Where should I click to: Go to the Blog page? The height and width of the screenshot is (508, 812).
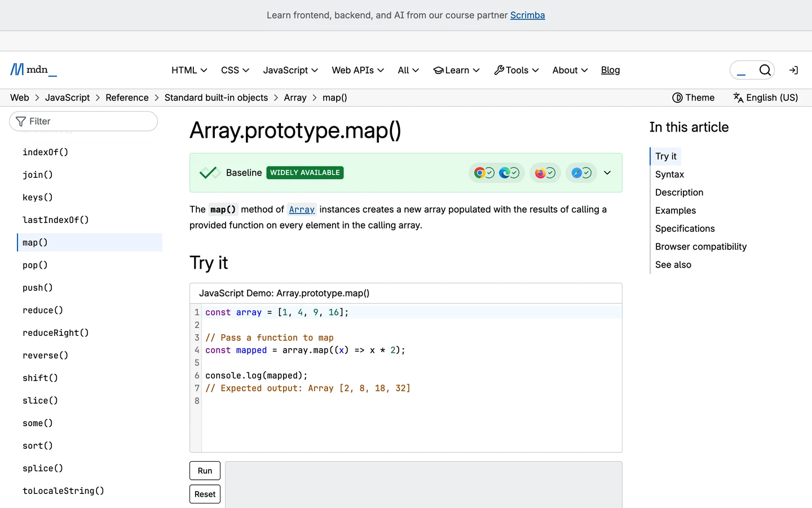click(x=610, y=70)
